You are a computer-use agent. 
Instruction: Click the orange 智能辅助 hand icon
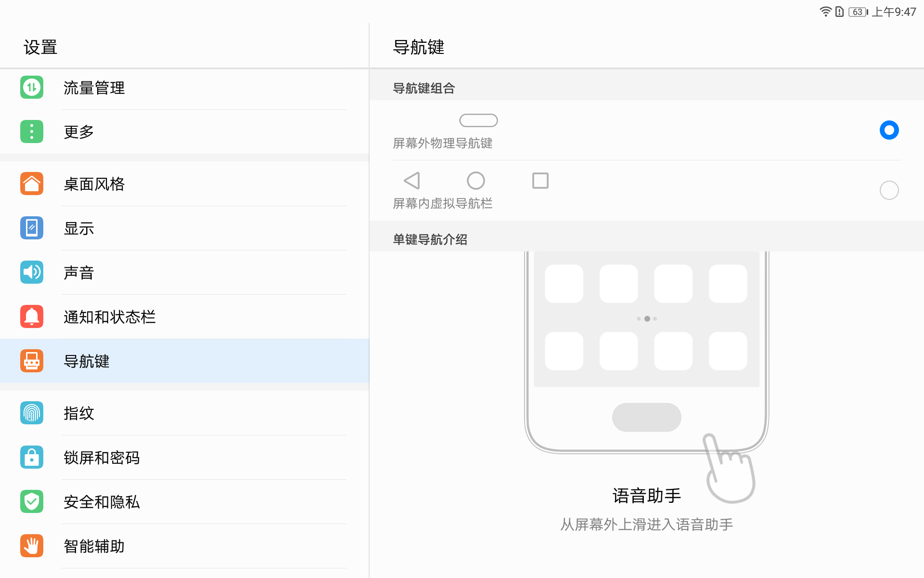point(32,546)
